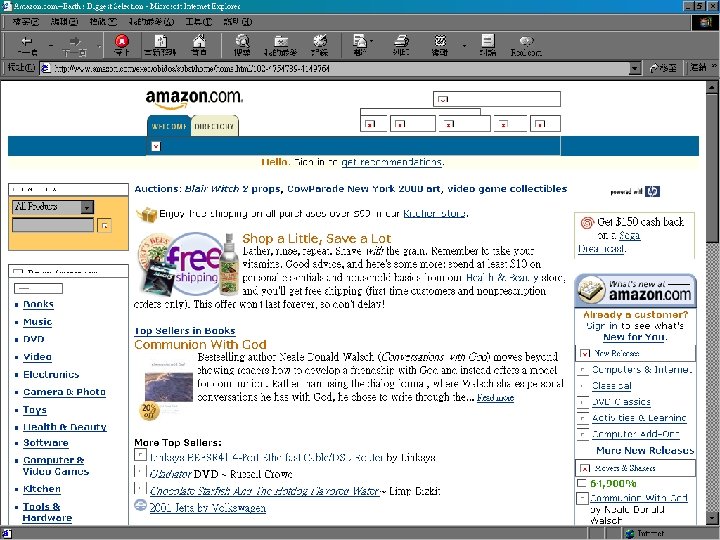The width and height of the screenshot is (720, 540).
Task: Switch to the DIRECTORY tab
Action: (x=214, y=126)
